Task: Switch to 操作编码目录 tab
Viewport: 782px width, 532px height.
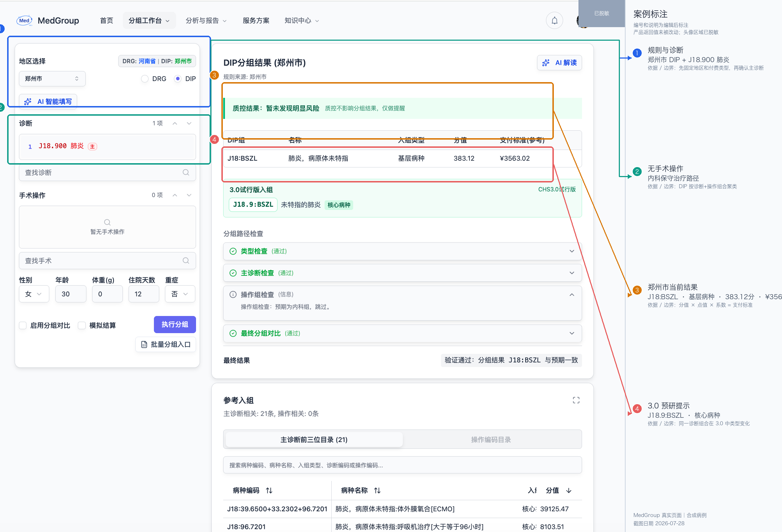Action: (491, 440)
